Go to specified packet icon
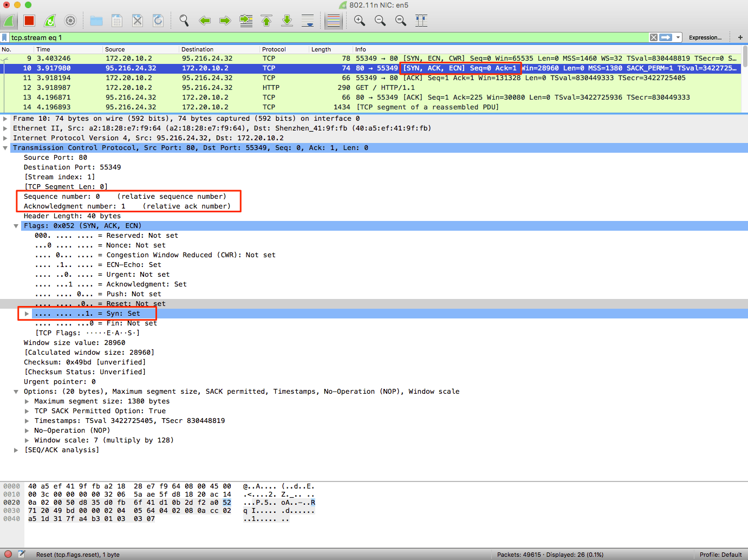 coord(246,21)
